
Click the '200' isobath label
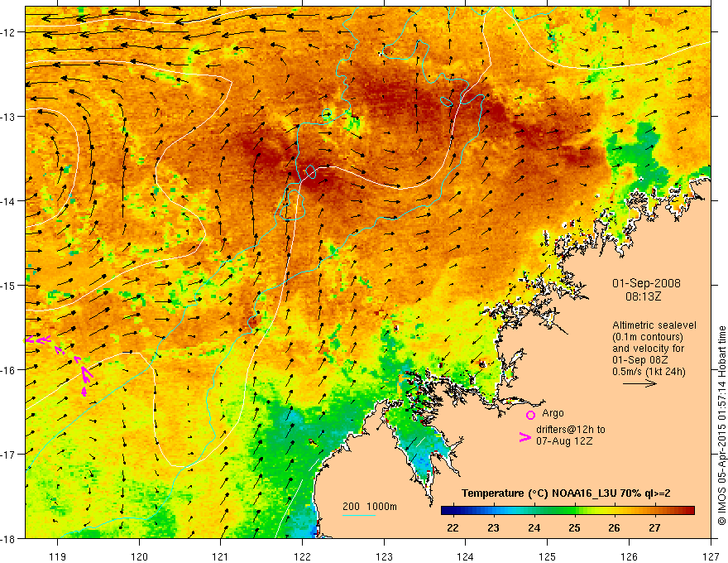[351, 507]
